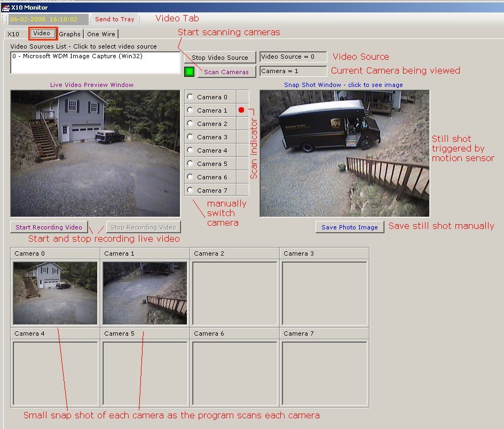Click the date and time display
The image size is (504, 429).
48,19
